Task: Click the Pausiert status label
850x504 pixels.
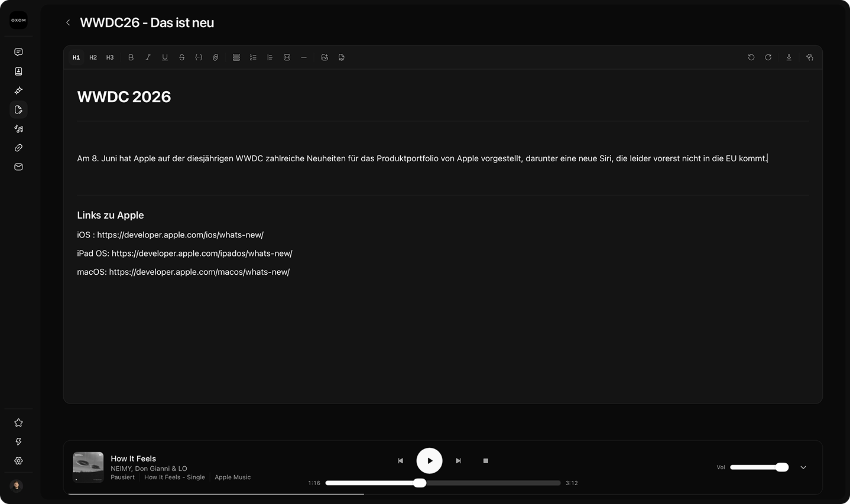Action: coord(123,477)
